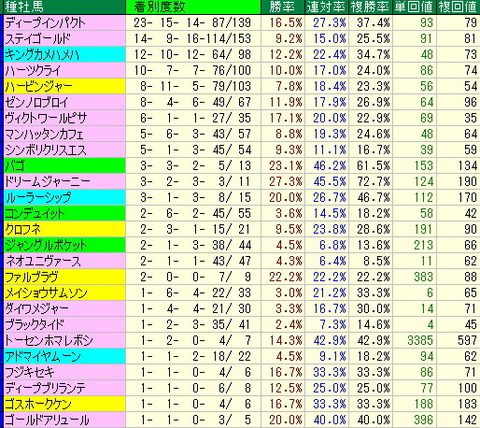The width and height of the screenshot is (480, 428).
Task: Sort by the 複勝率 column header
Action: pyautogui.click(x=370, y=7)
